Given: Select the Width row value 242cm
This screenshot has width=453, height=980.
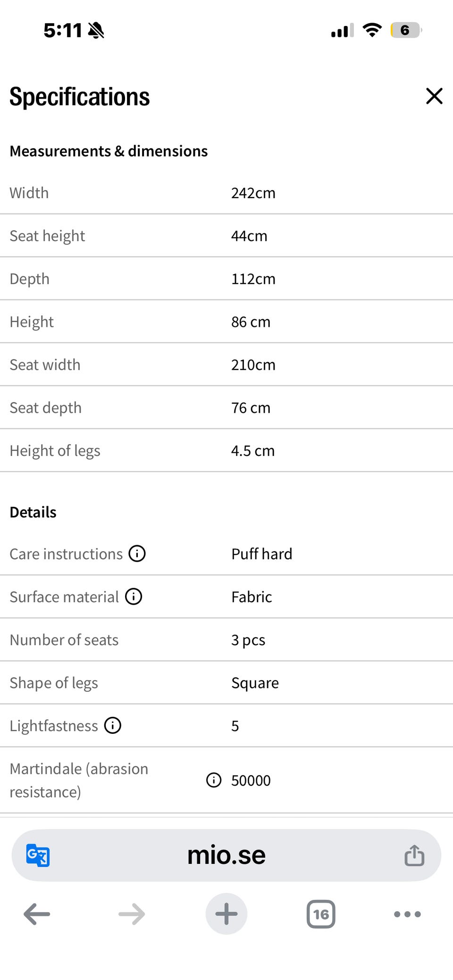Looking at the screenshot, I should coord(253,193).
